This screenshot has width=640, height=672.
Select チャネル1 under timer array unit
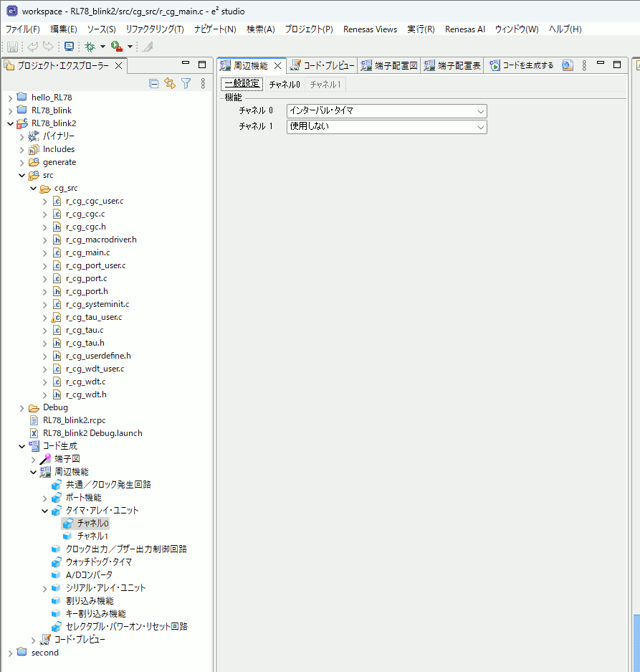(92, 536)
